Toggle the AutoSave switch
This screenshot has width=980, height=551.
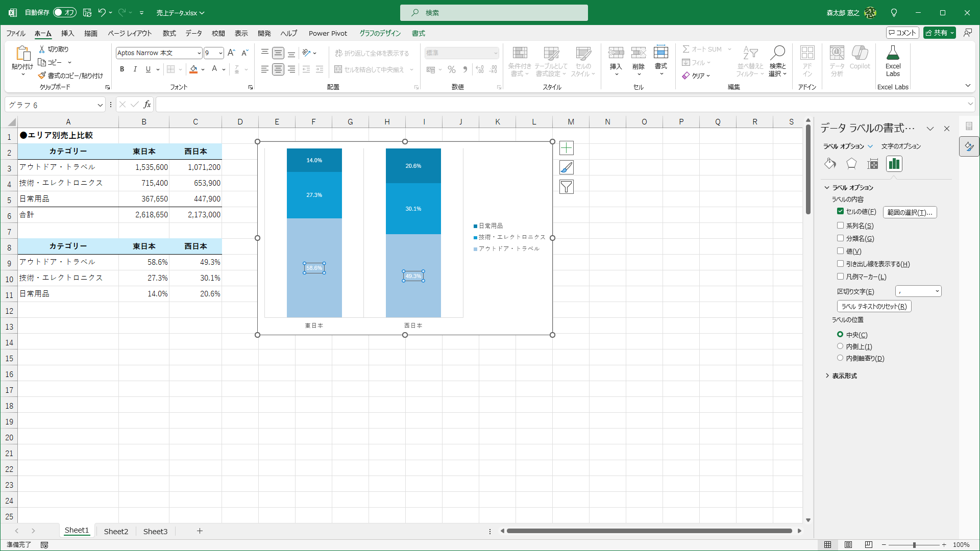tap(65, 12)
